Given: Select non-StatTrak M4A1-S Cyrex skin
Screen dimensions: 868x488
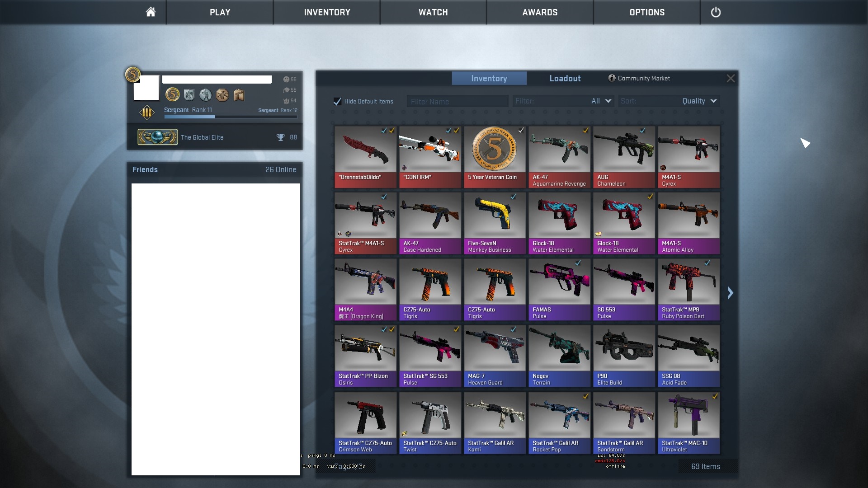Looking at the screenshot, I should 689,157.
